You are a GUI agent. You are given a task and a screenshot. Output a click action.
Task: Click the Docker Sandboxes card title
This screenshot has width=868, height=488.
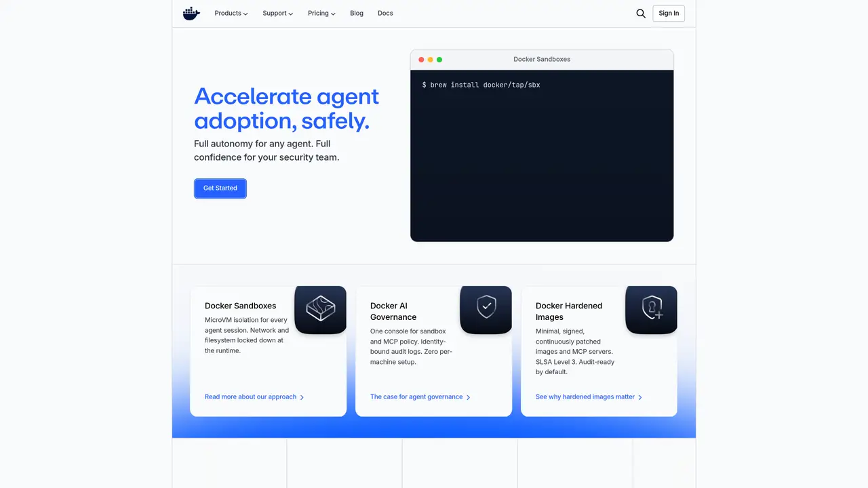tap(241, 306)
